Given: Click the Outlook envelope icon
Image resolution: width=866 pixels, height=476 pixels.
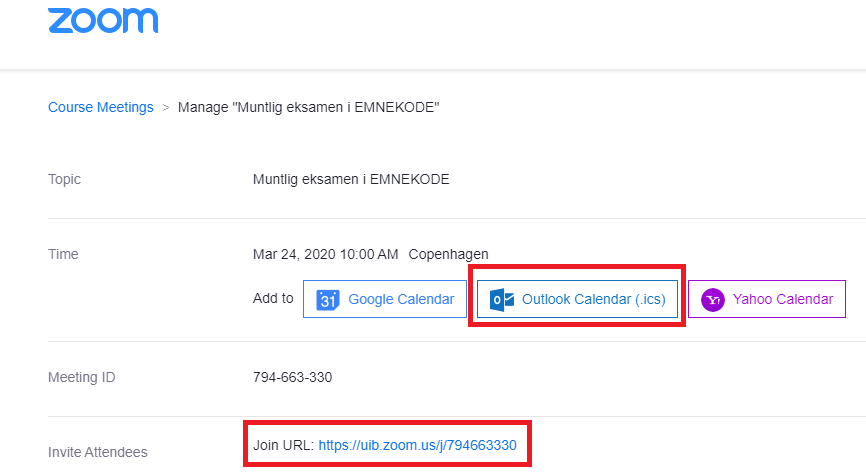Looking at the screenshot, I should pos(502,299).
